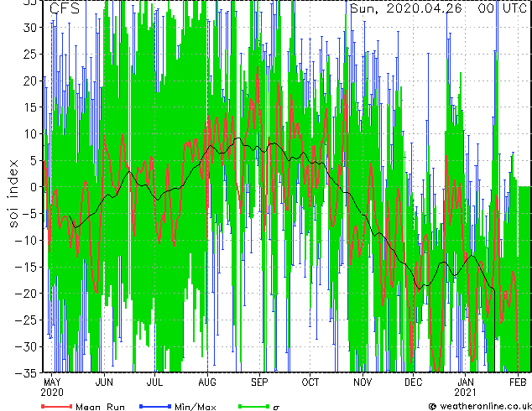Click the -5 y-axis tick value
Image resolution: width=532 pixels, height=411 pixels.
pos(30,214)
